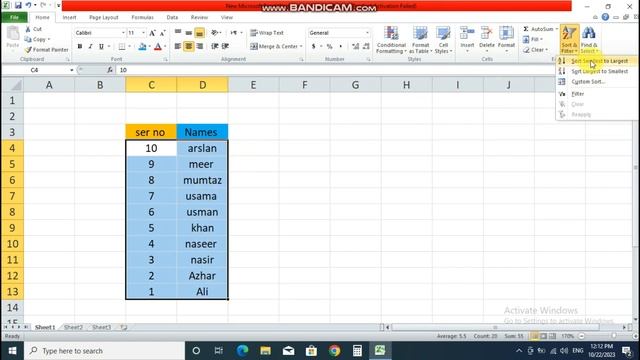
Task: Open the General number format dropdown
Action: pos(367,33)
